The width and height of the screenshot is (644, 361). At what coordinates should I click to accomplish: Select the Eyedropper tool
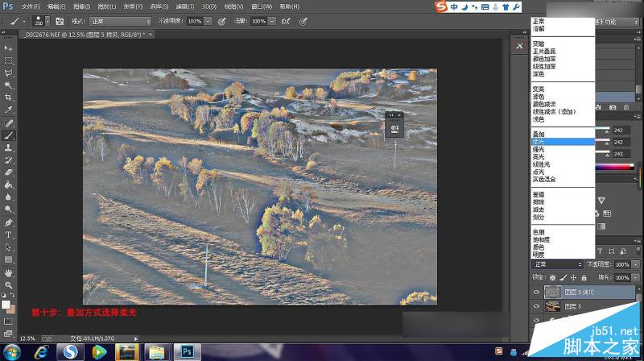(x=8, y=110)
